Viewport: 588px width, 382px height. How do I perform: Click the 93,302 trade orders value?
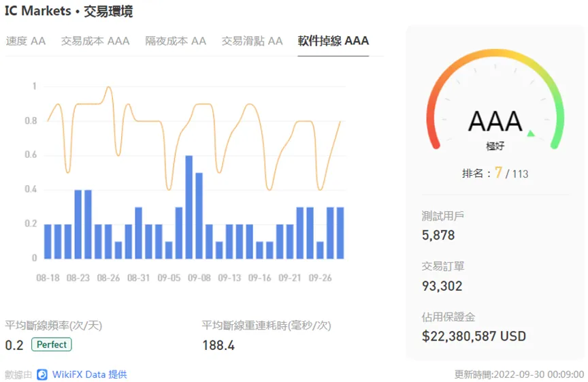pyautogui.click(x=442, y=286)
